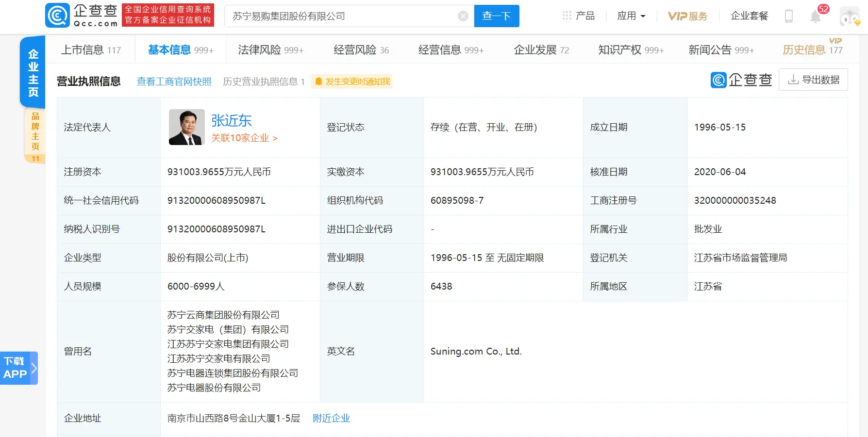Screen dimensions: 868x437
Task: Open VIP服务 page
Action: (x=687, y=16)
